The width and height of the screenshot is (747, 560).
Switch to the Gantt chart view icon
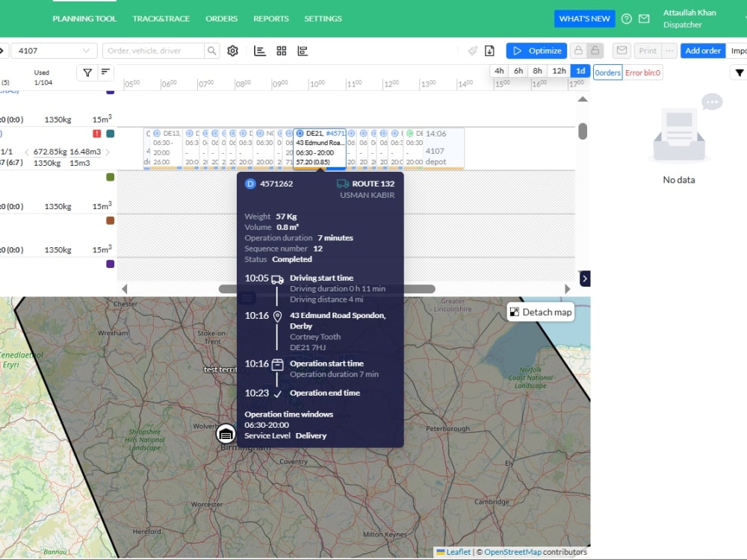coord(303,51)
